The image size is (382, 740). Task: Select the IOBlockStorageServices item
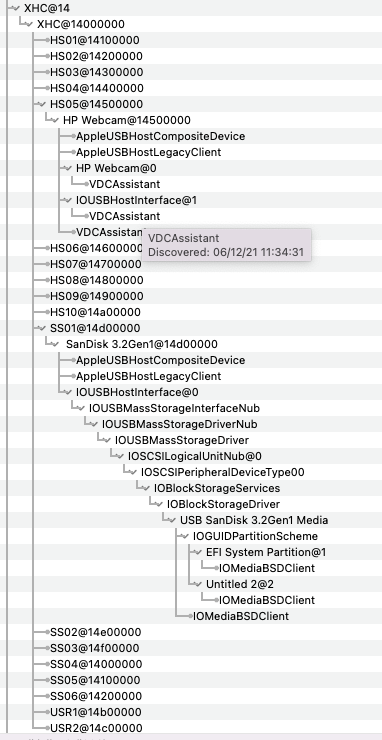pos(217,488)
